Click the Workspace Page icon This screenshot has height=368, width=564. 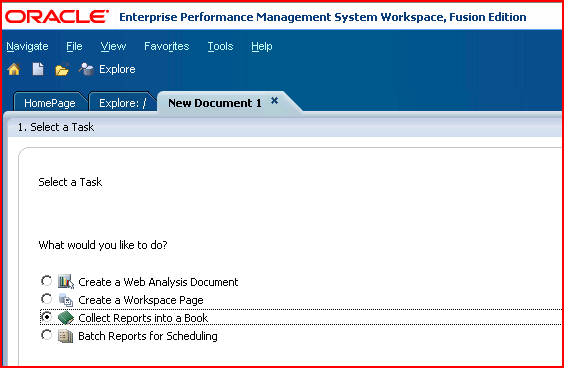(x=66, y=300)
